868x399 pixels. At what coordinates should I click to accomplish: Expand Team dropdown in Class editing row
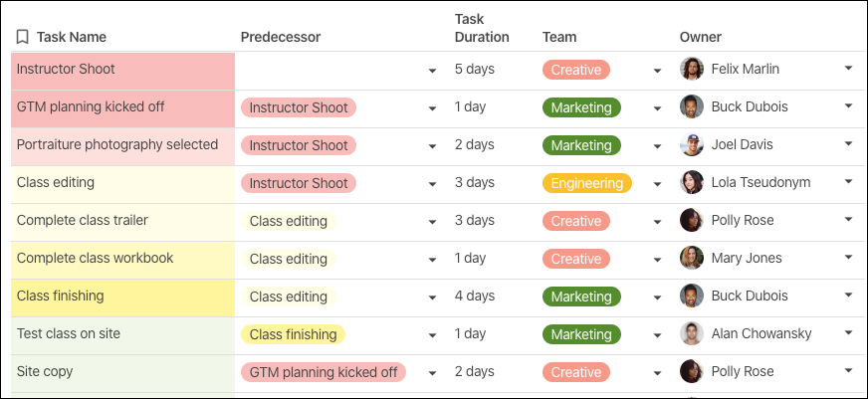tap(657, 184)
